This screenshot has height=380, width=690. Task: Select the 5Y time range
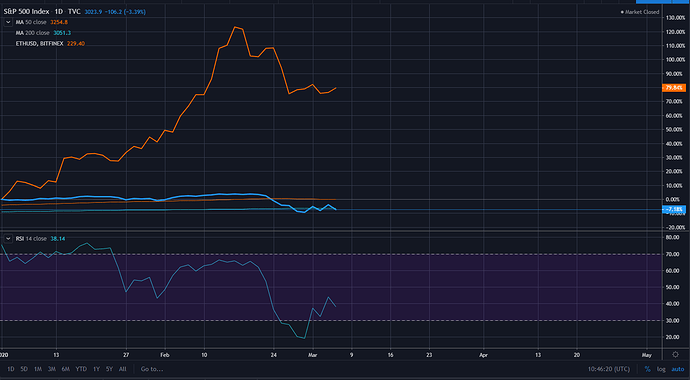tap(110, 369)
